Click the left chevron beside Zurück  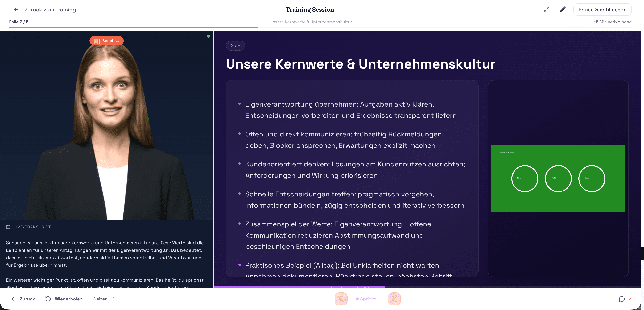[x=13, y=299]
